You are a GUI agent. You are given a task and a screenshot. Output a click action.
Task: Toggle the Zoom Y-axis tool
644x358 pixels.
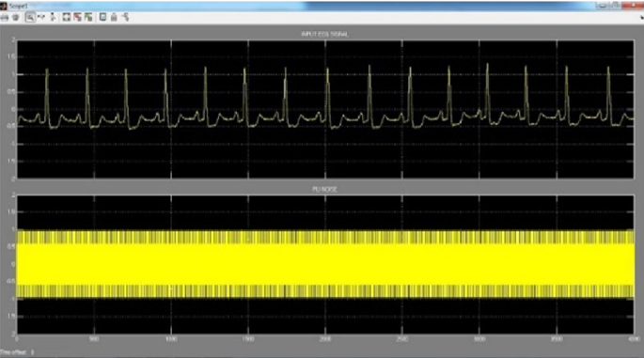(53, 17)
